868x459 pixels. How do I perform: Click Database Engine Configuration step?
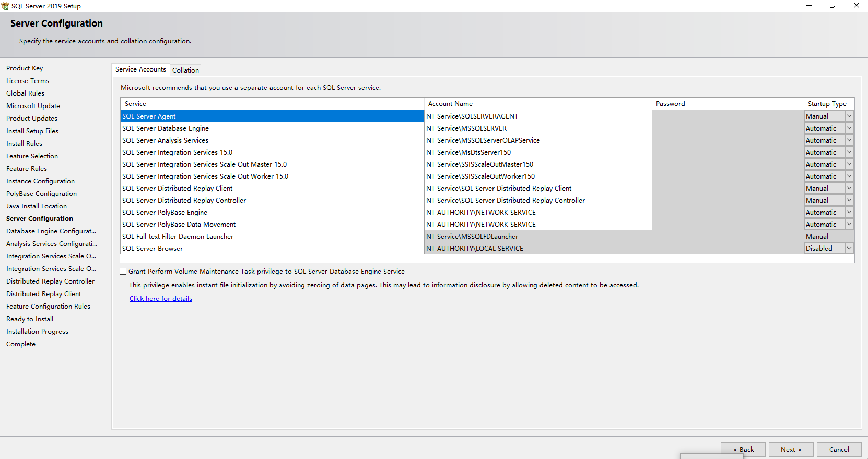(51, 231)
